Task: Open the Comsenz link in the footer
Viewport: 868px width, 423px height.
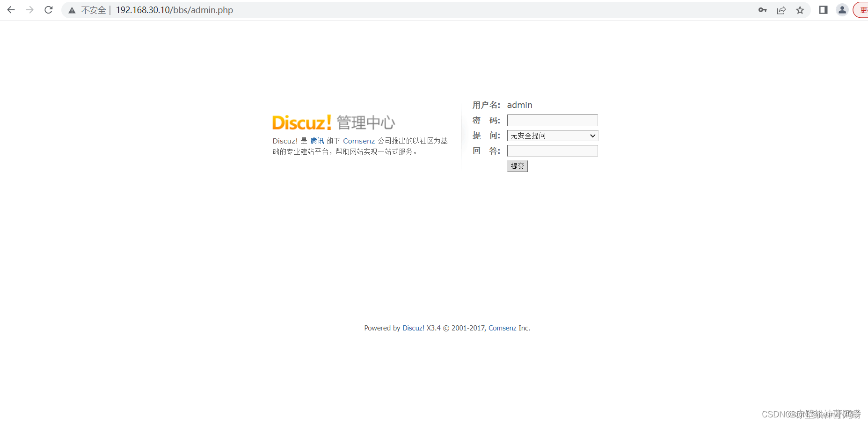Action: coord(503,328)
